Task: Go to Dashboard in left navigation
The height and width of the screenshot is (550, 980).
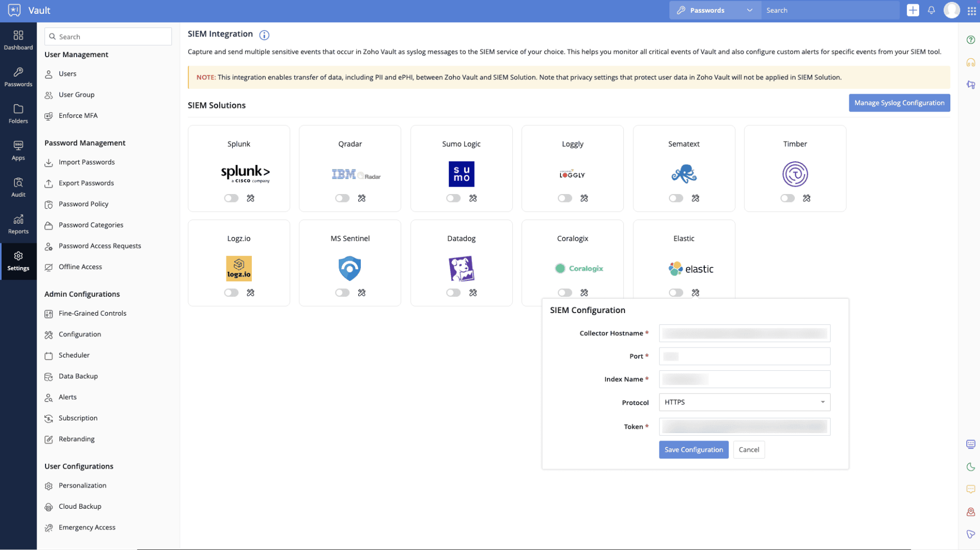Action: pos(19,40)
